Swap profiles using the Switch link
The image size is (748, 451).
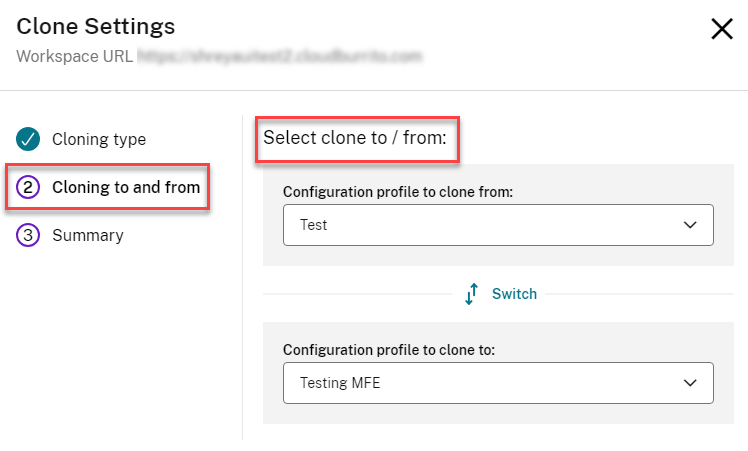click(x=514, y=294)
